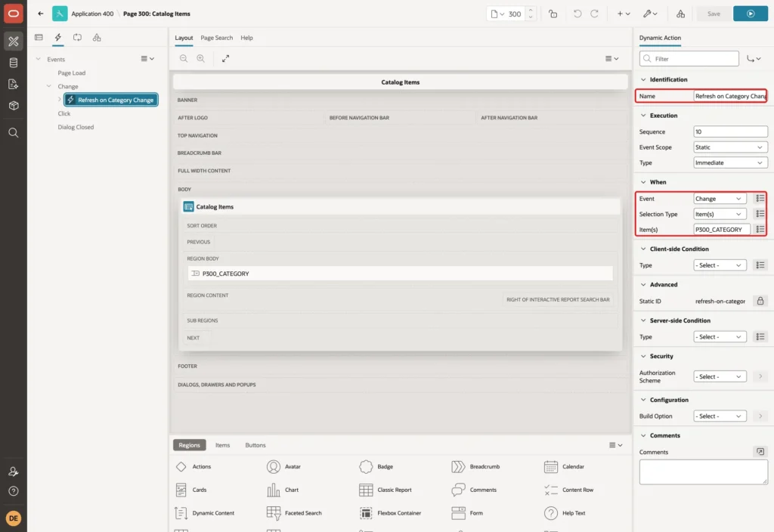This screenshot has width=774, height=532.
Task: Open Shared Components toolbar icon
Action: (681, 14)
